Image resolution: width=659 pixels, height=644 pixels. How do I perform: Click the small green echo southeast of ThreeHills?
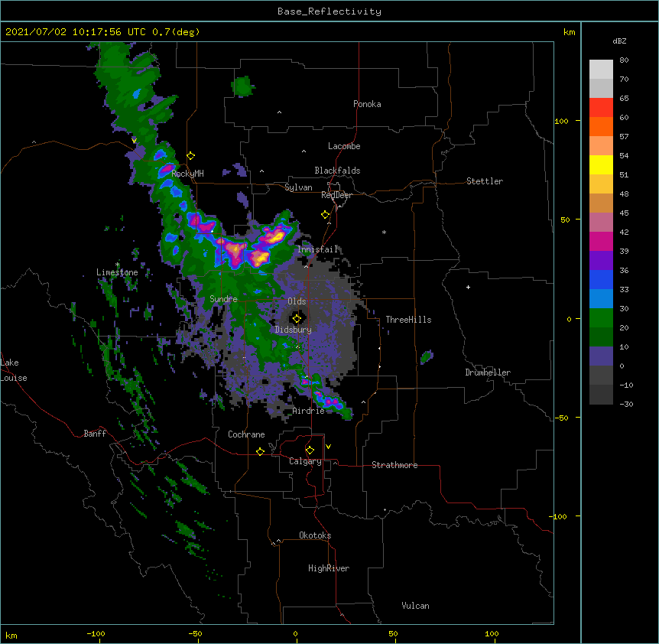(x=427, y=357)
